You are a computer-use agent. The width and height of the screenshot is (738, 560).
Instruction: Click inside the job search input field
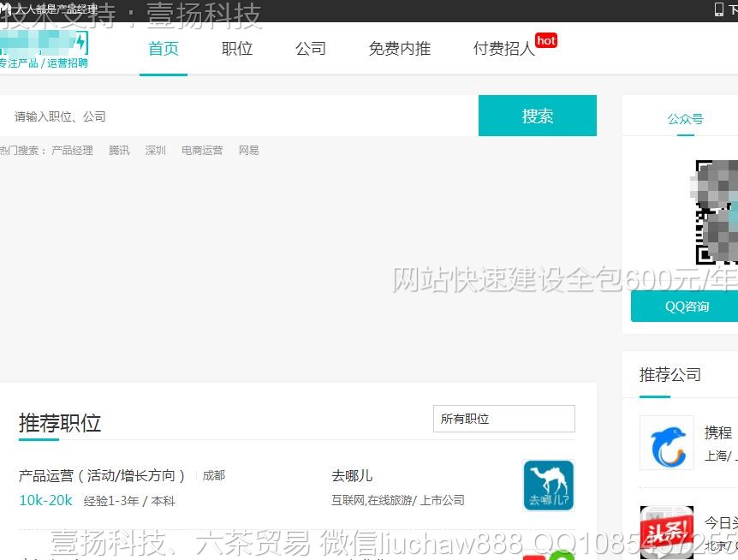tap(231, 115)
